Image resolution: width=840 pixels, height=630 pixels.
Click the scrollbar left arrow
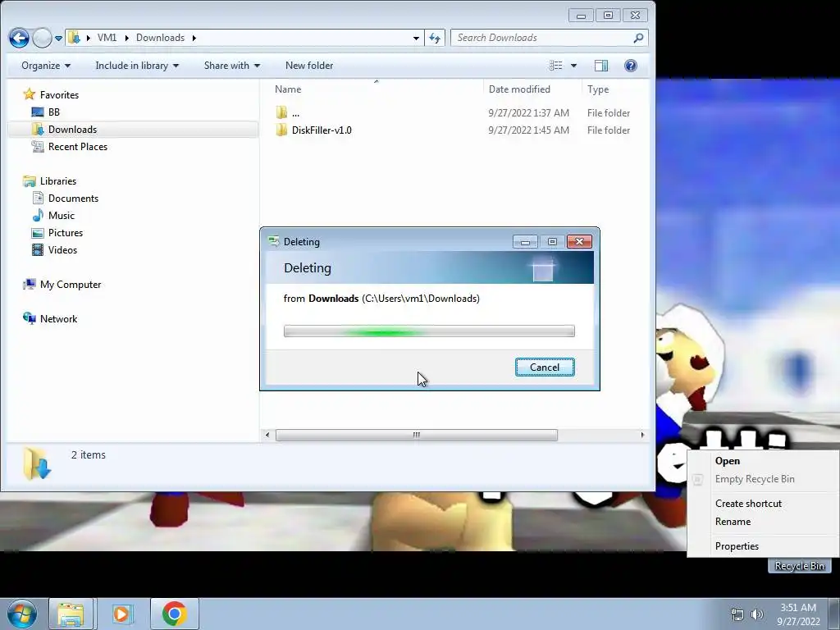coord(267,435)
